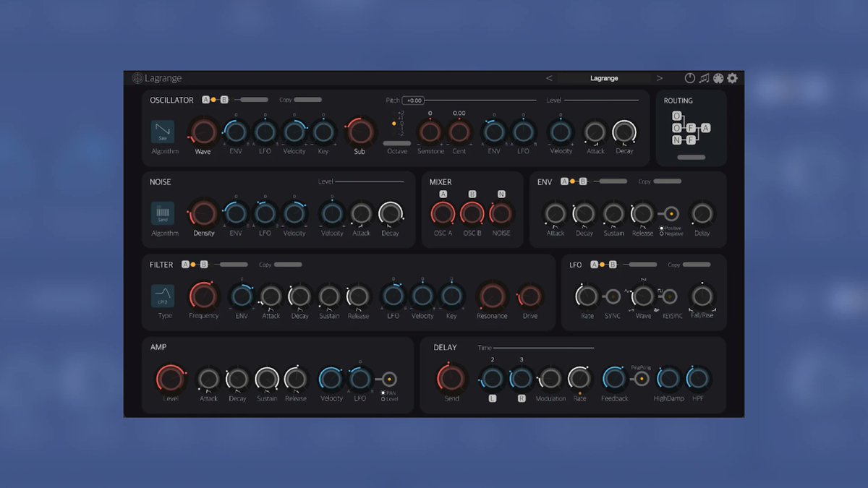The image size is (868, 488).
Task: Click the Cent knob
Action: [x=459, y=132]
